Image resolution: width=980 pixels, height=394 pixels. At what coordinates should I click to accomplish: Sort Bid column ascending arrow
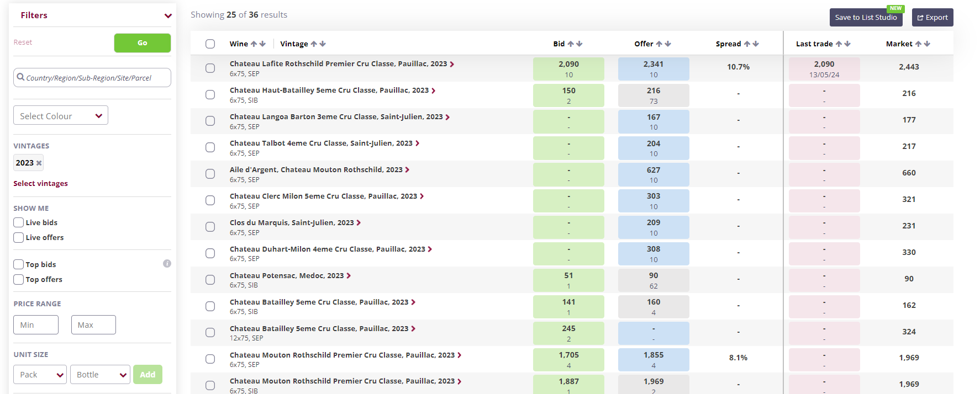tap(571, 44)
